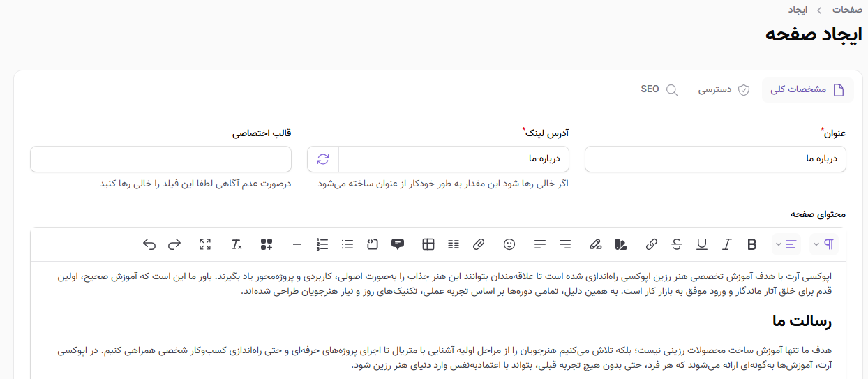Regenerate link address with refresh icon

click(323, 159)
